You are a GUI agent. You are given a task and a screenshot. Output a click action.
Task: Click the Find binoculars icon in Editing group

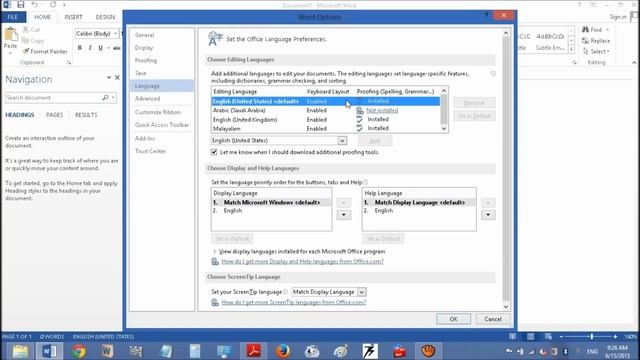[x=585, y=30]
